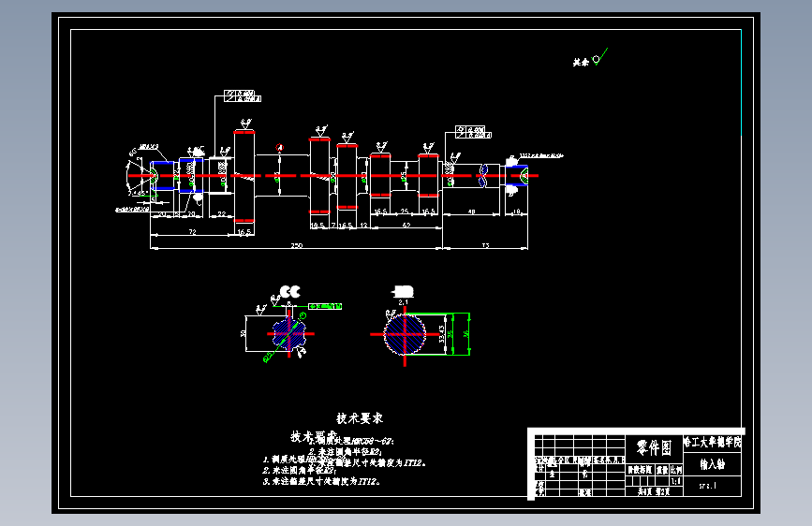Select the 60 degree angle dimension at left end
This screenshot has width=812, height=526.
coord(133,153)
